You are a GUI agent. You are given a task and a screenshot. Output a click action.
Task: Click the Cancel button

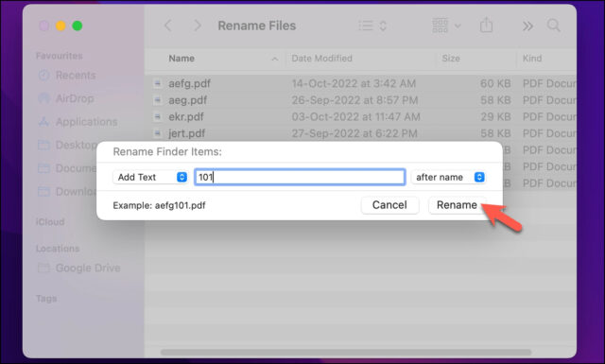(x=389, y=205)
